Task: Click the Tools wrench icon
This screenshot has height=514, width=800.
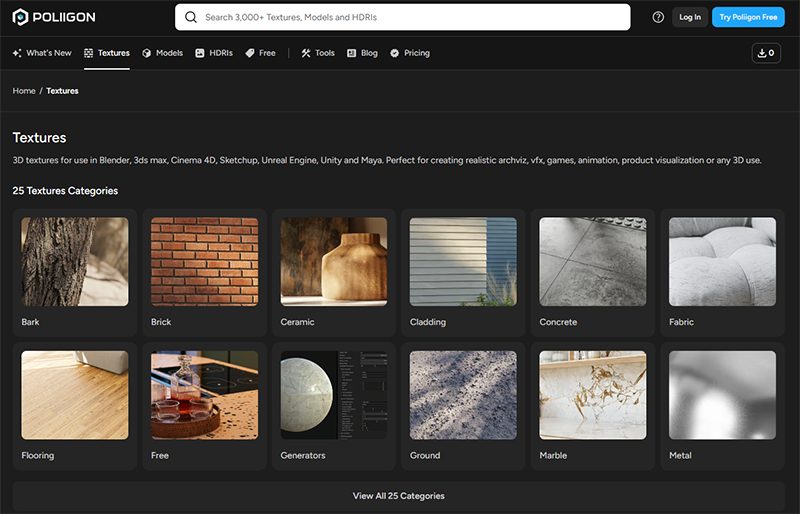Action: pos(306,53)
